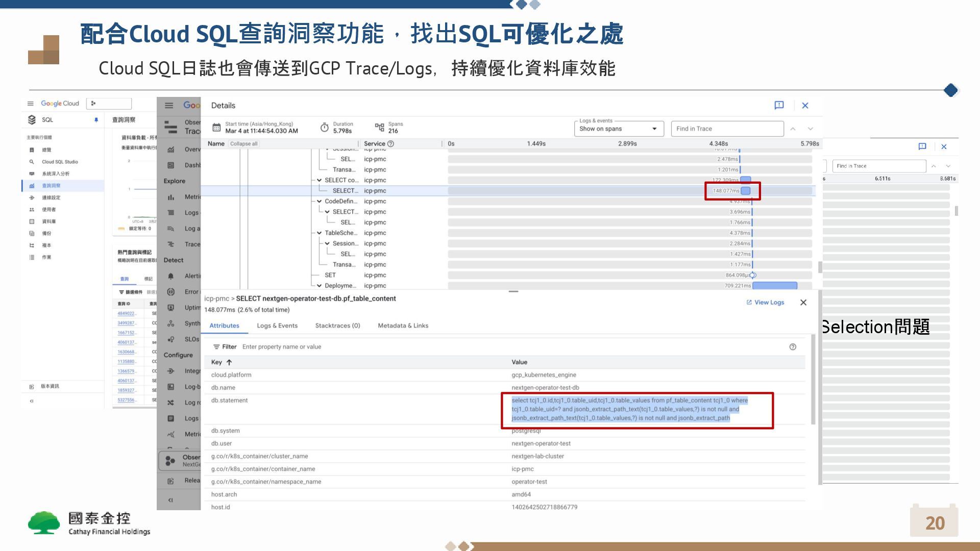Click the Collapse all button
Screen dimensions: 980x551
(x=243, y=144)
